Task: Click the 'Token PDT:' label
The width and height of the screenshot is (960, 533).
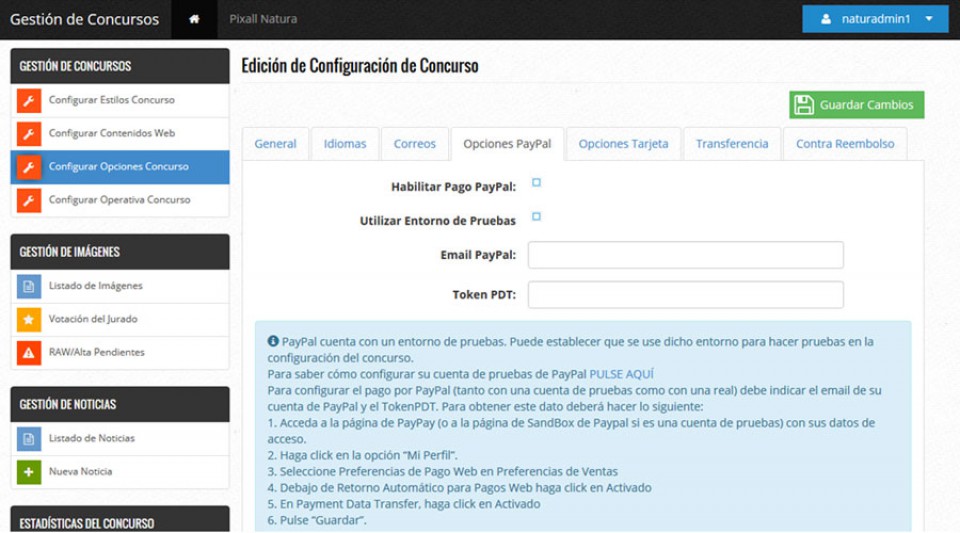Action: (x=484, y=295)
